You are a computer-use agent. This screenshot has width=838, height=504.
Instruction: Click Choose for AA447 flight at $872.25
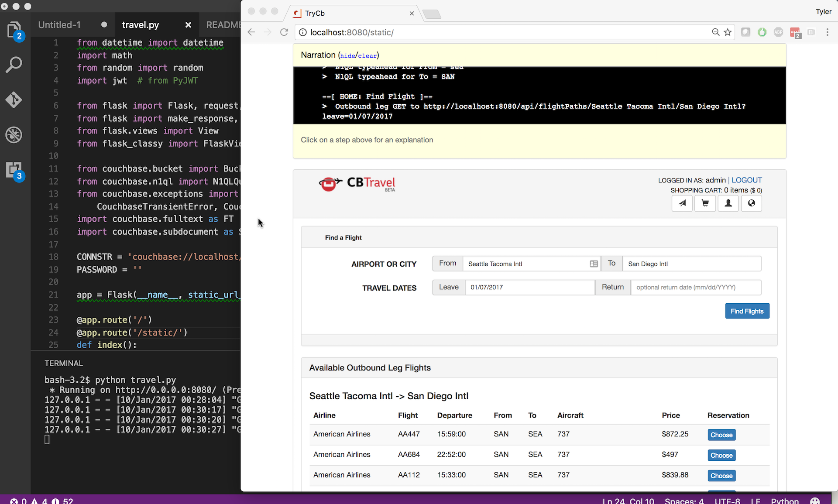coord(721,435)
